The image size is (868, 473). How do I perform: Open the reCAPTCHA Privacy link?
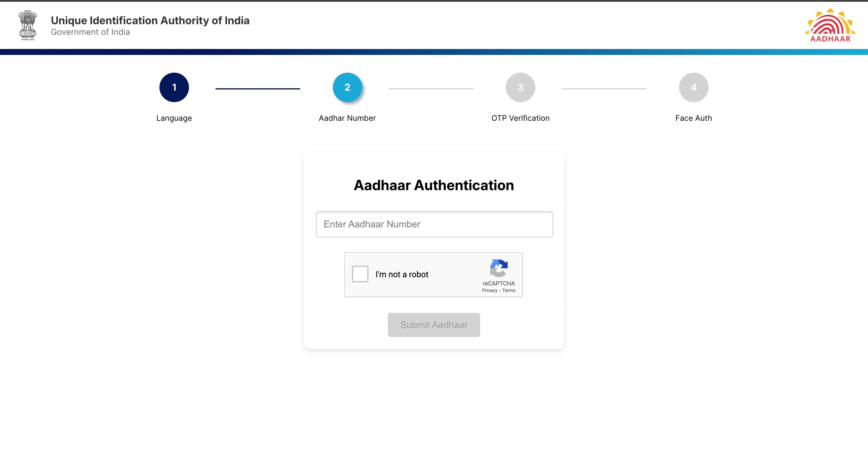489,291
